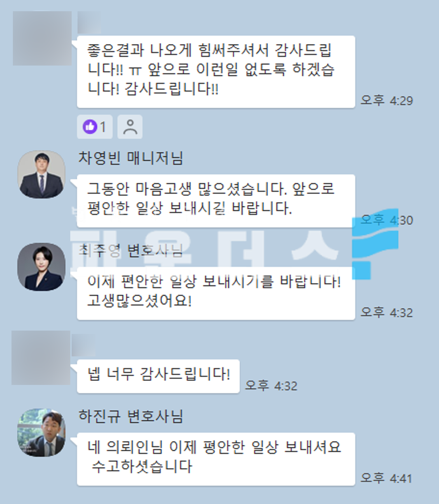
Task: Click the 오후 4:41 timestamp
Action: [386, 478]
